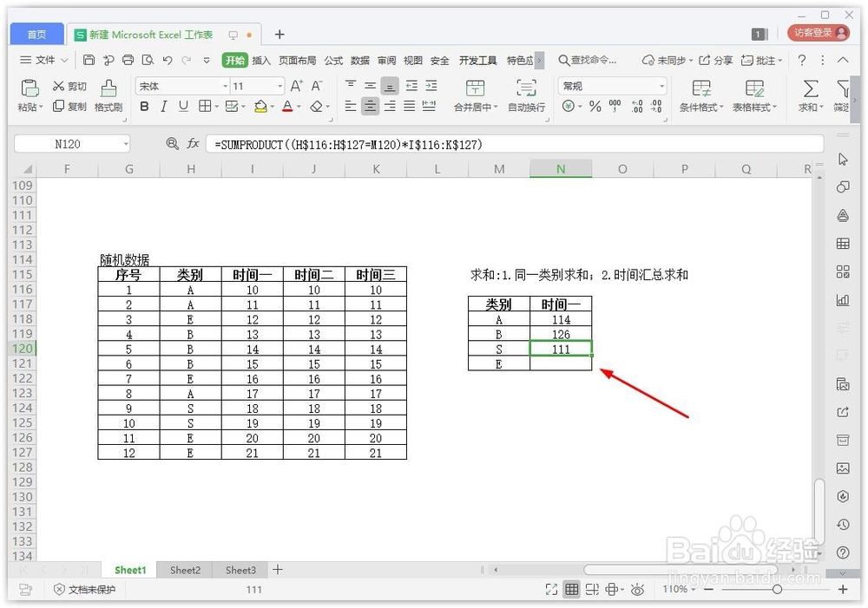Screen dimensions: 868x608
Task: Click the Redo arrow icon
Action: (x=187, y=60)
